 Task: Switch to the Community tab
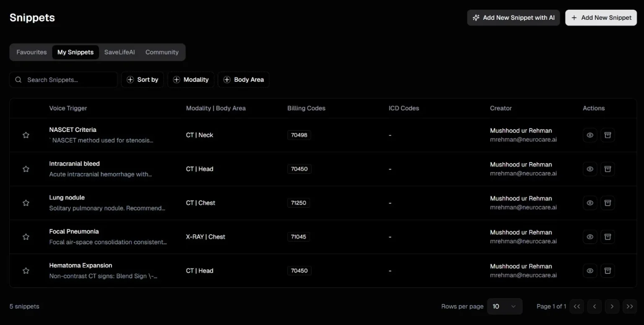[162, 52]
